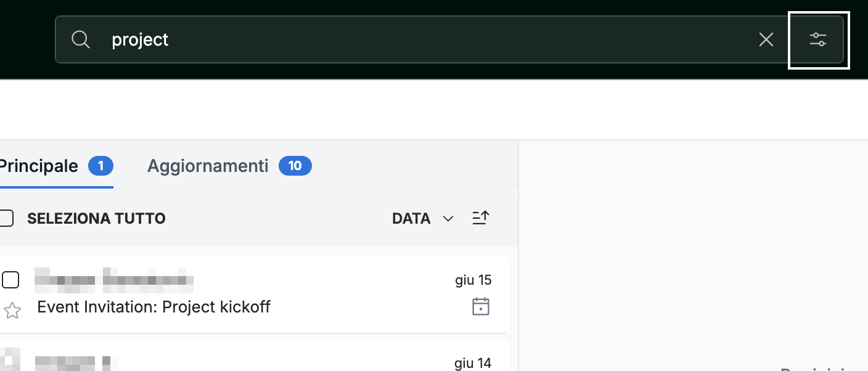Click the magnifying glass search icon

(81, 39)
